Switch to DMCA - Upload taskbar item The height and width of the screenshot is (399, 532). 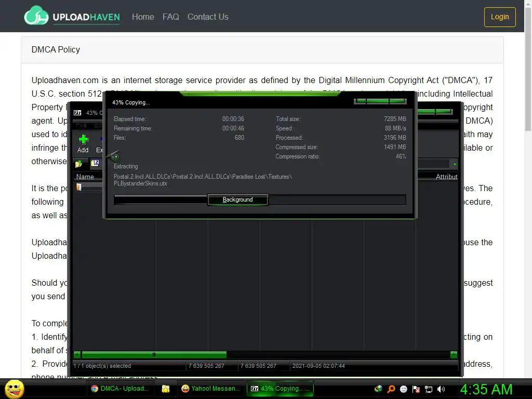[x=120, y=389]
